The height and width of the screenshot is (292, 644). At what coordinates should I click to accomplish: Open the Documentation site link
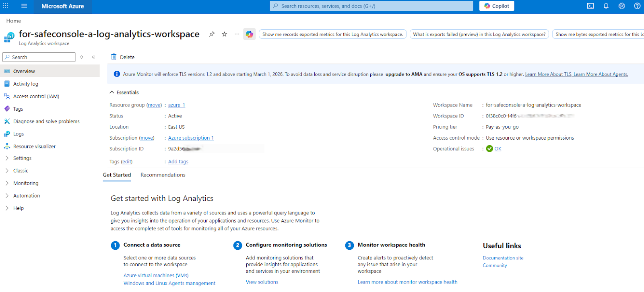pyautogui.click(x=503, y=258)
